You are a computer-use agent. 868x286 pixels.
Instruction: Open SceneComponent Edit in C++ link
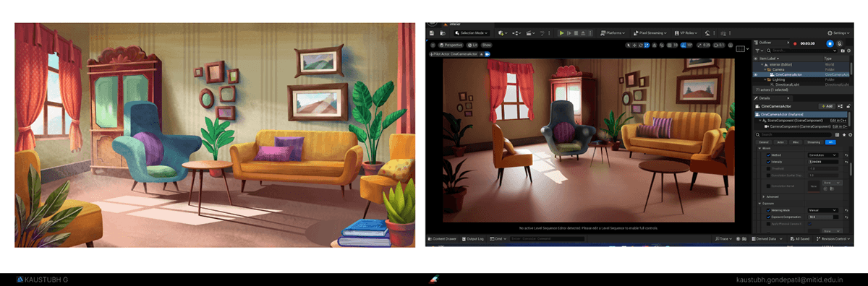[838, 121]
